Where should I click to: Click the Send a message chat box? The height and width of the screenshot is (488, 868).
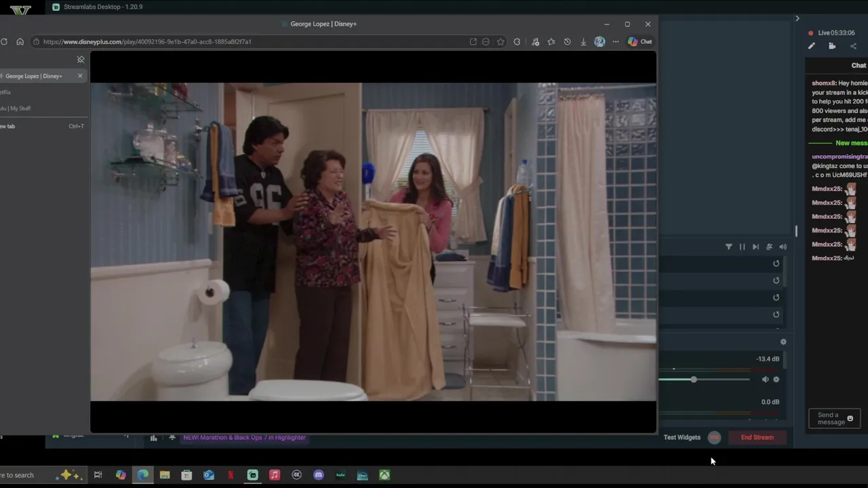click(834, 419)
